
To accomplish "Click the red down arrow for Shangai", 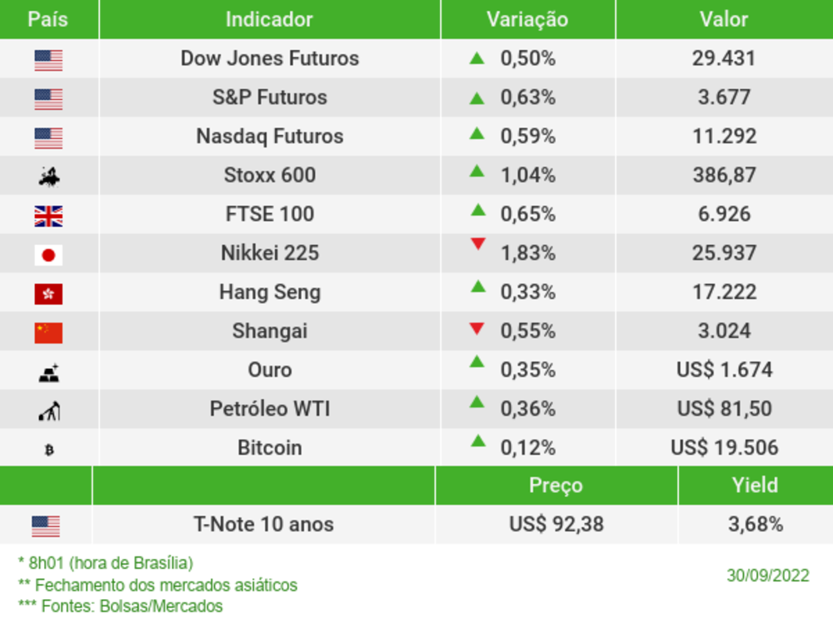I will (x=476, y=329).
